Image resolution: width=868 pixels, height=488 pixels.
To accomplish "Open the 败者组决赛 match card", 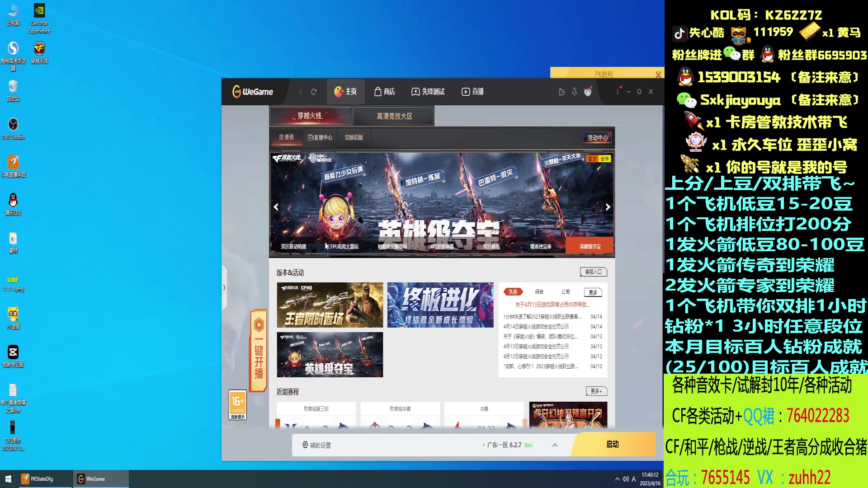I will pyautogui.click(x=400, y=415).
